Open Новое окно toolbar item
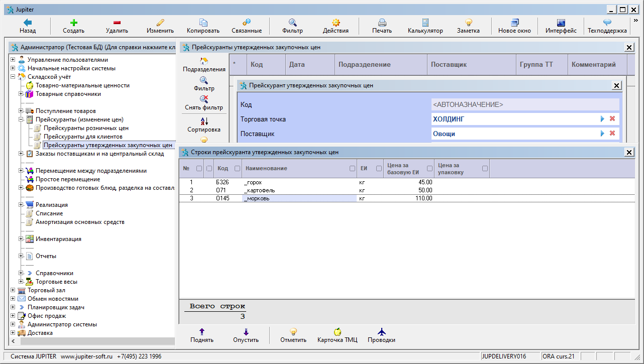The height and width of the screenshot is (364, 644). pyautogui.click(x=514, y=26)
